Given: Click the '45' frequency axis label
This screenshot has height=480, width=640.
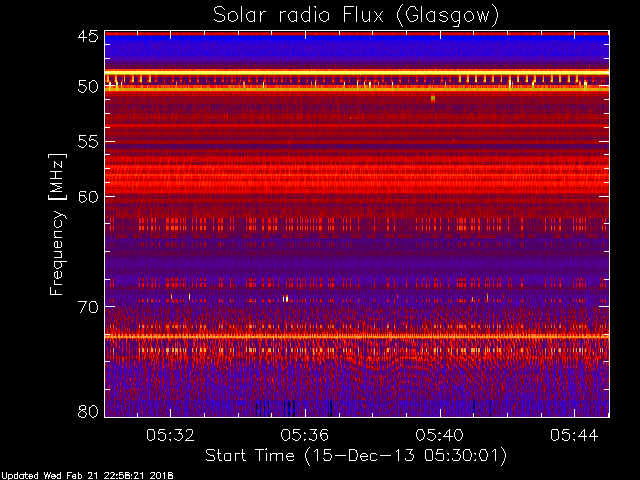Looking at the screenshot, I should coord(88,36).
